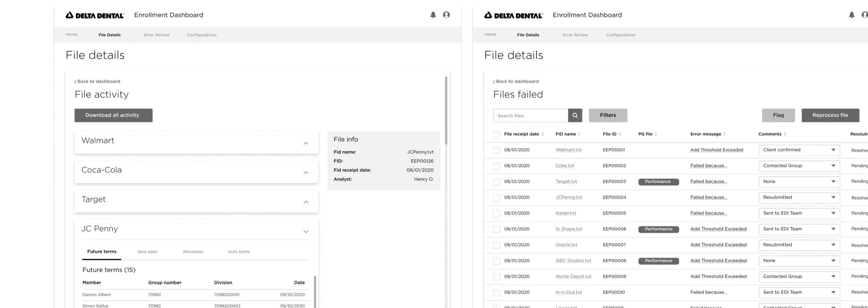
Task: Switch to the Auto terms tab
Action: (239, 252)
